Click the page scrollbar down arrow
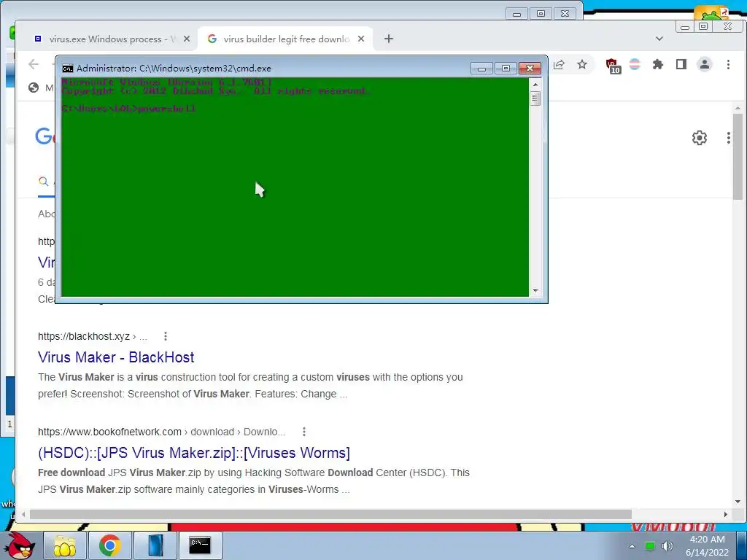747x560 pixels. (738, 502)
